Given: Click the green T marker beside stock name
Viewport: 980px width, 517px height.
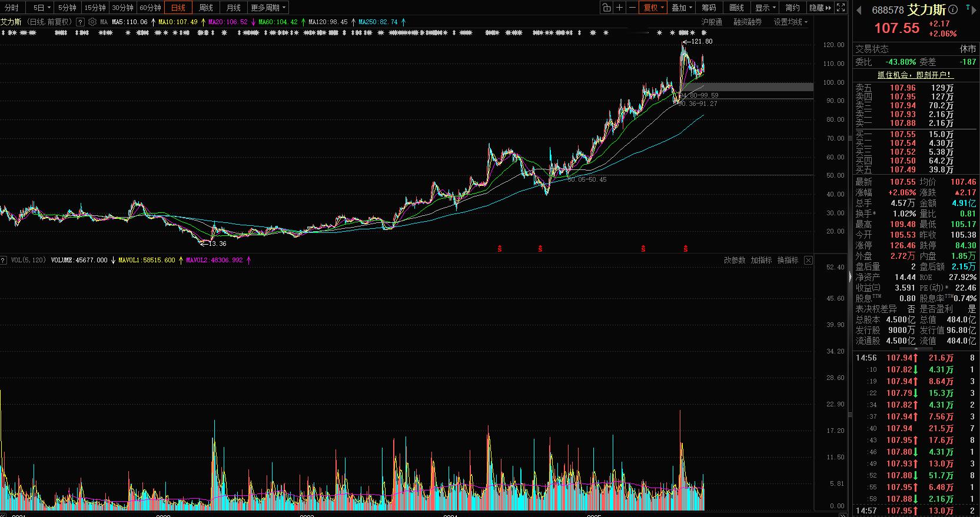Looking at the screenshot, I should (968, 7).
